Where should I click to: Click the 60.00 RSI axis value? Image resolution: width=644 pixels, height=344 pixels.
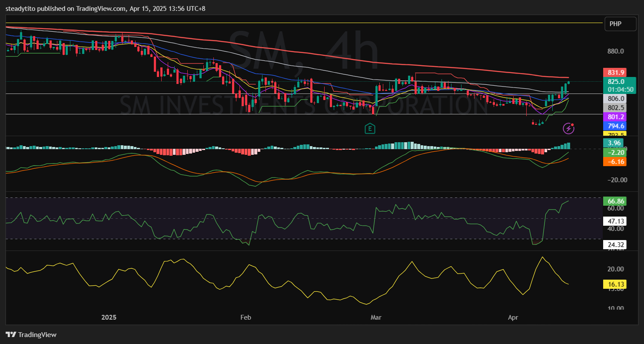(x=616, y=208)
